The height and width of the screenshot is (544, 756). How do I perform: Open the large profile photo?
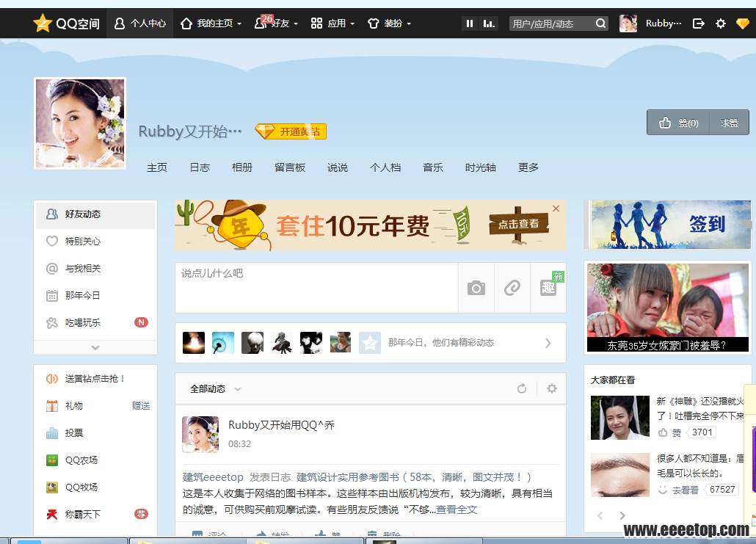[80, 123]
